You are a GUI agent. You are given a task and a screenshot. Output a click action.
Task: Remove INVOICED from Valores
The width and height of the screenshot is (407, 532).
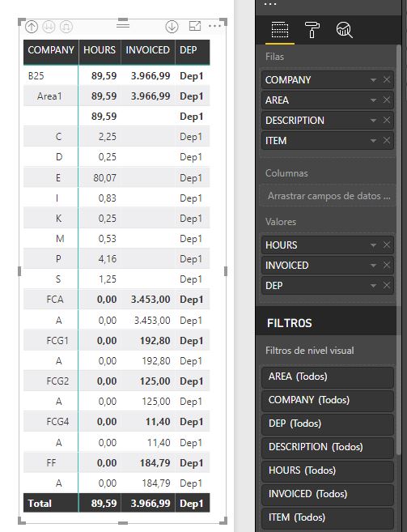[387, 265]
